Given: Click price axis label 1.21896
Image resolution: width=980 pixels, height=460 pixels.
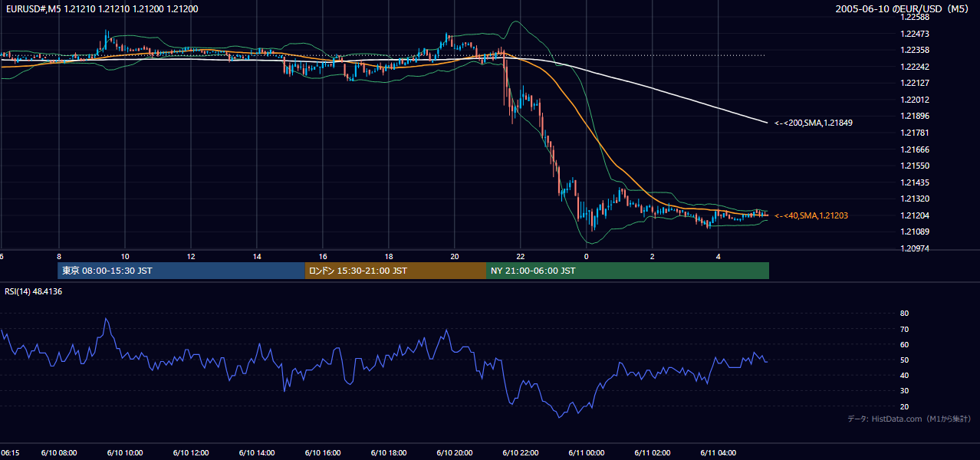Looking at the screenshot, I should tap(916, 116).
